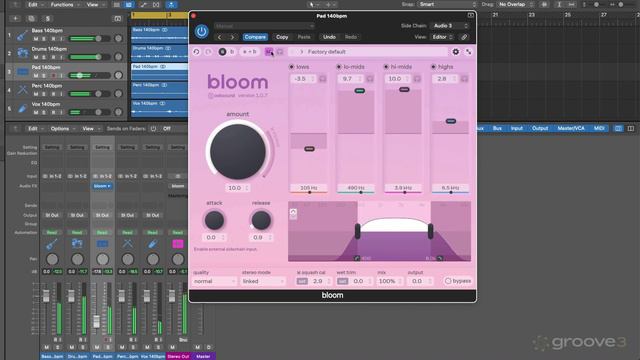Screen dimensions: 640x360
Task: Open the View Editor dropdown
Action: tap(442, 37)
